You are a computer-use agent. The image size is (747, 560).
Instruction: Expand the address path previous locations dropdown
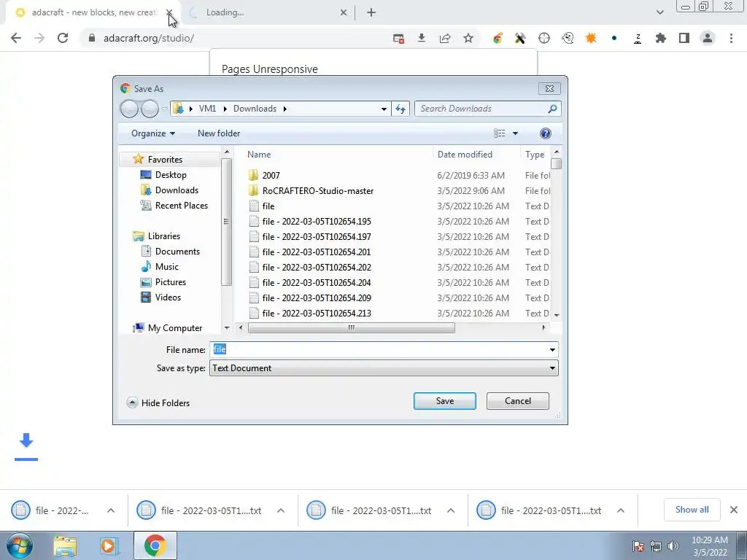pyautogui.click(x=384, y=109)
